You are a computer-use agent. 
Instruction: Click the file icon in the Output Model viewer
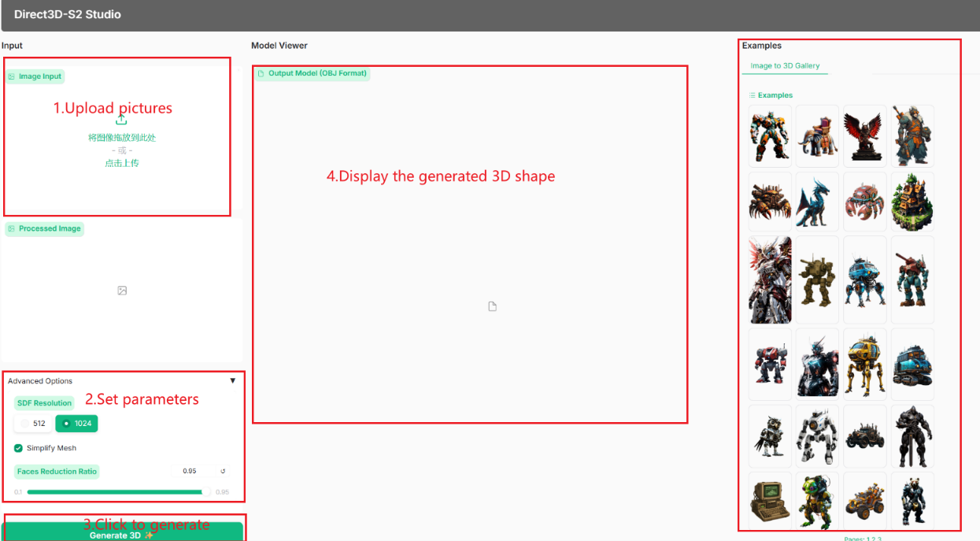[x=493, y=306]
